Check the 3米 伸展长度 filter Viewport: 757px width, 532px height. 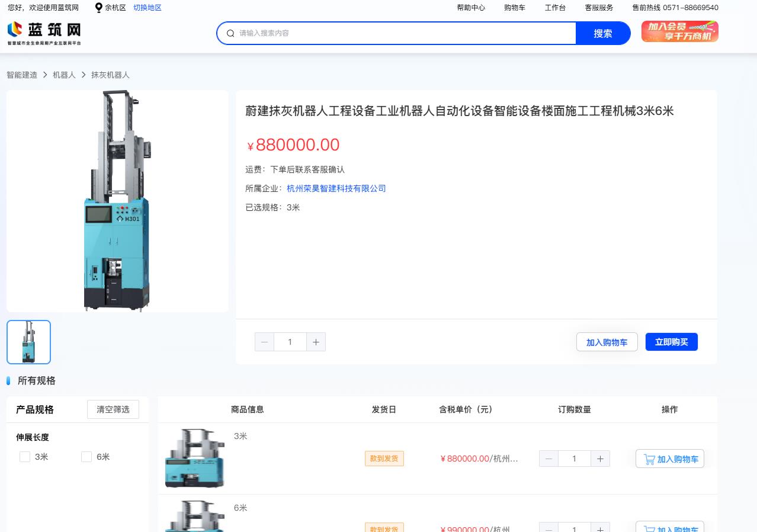[25, 457]
